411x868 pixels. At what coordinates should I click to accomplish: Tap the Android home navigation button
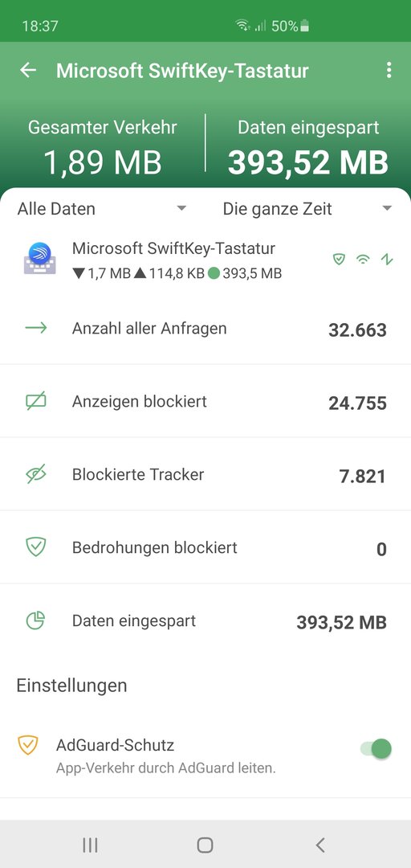coord(205,845)
